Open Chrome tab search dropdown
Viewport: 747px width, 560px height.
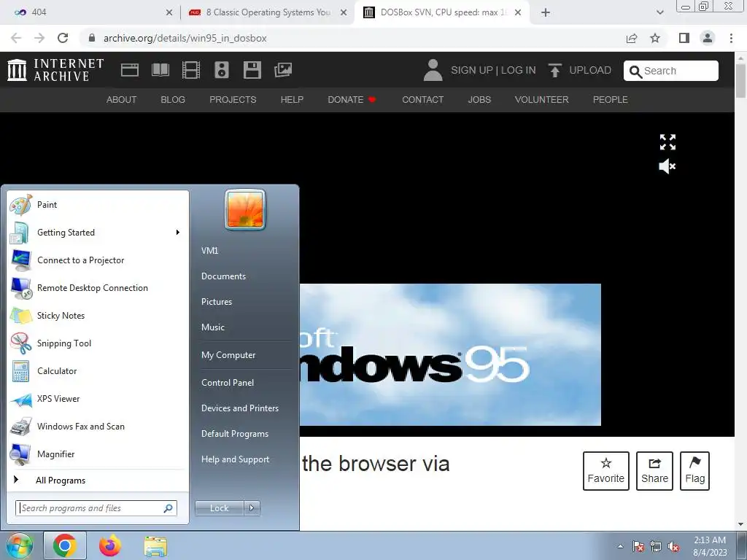(659, 12)
